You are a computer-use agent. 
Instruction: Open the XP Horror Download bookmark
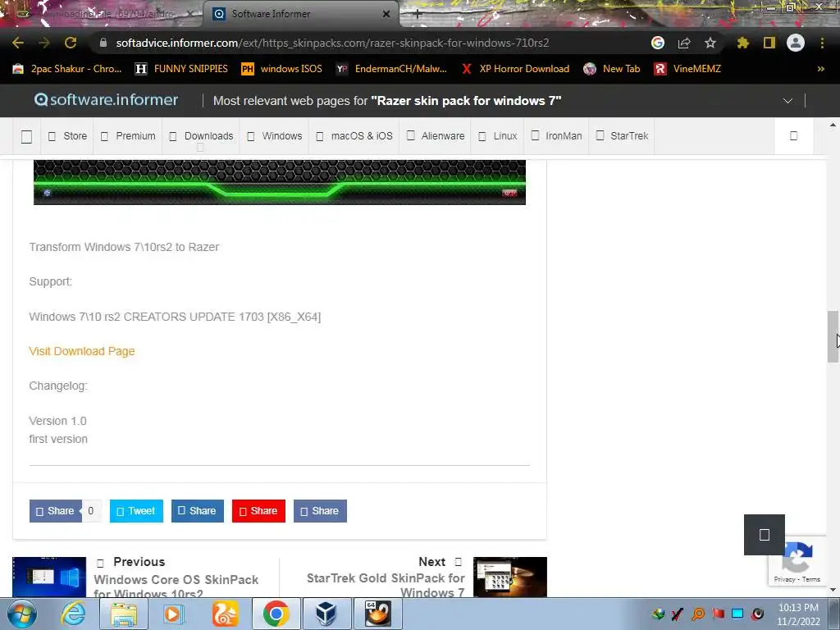click(516, 69)
